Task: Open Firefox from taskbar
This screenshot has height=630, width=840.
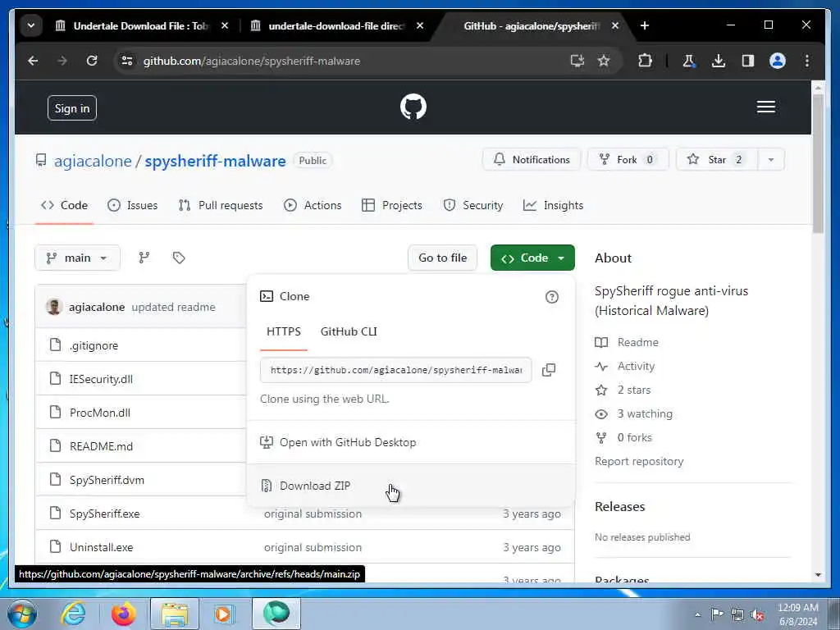Action: point(123,614)
